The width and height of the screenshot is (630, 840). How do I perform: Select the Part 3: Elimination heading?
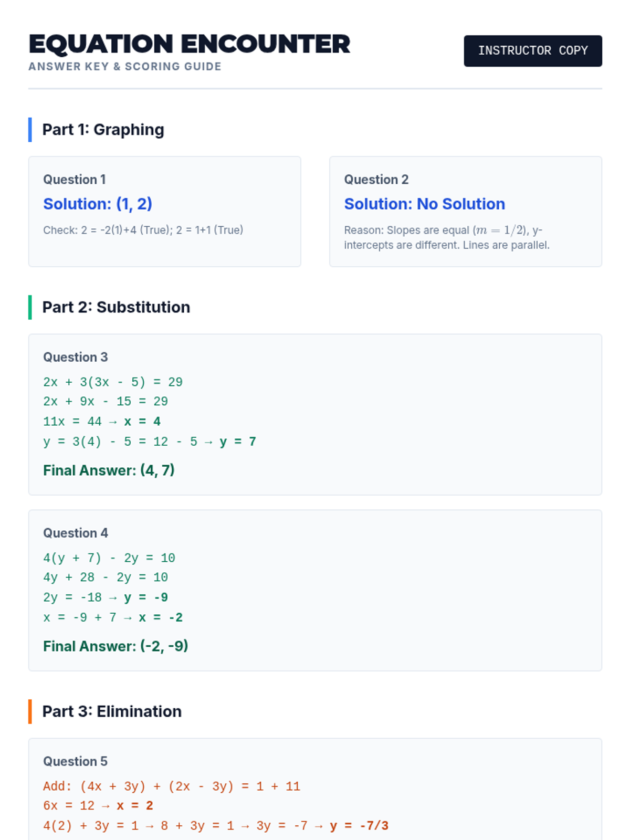(112, 711)
